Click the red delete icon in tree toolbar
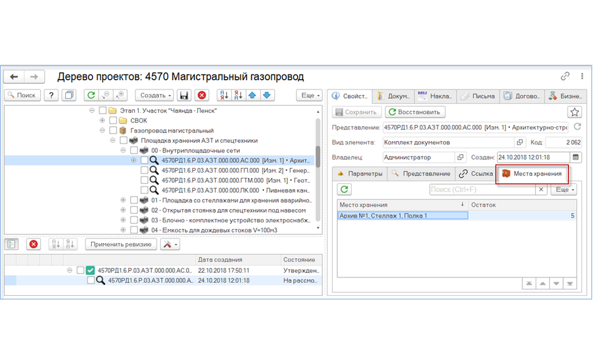The image size is (593, 364). 202,95
